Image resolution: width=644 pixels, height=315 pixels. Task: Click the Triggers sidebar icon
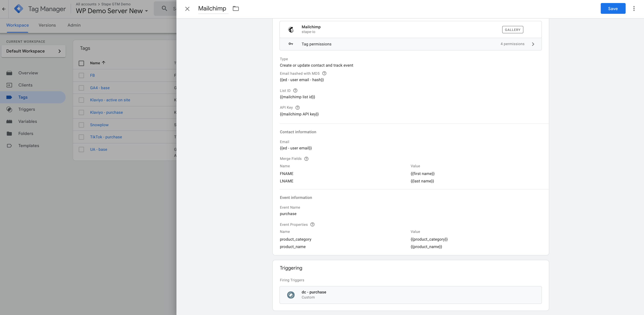pyautogui.click(x=9, y=109)
